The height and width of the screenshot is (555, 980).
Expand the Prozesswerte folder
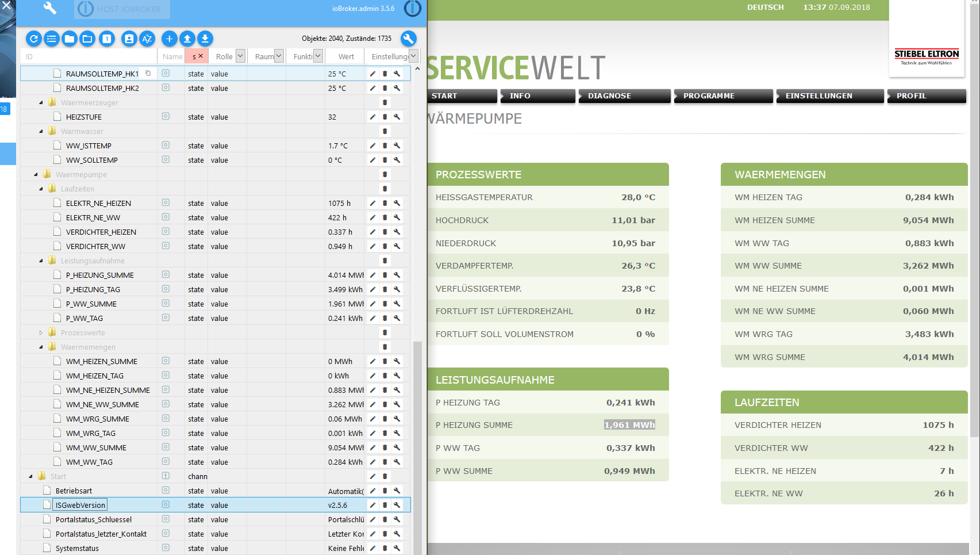pyautogui.click(x=41, y=332)
